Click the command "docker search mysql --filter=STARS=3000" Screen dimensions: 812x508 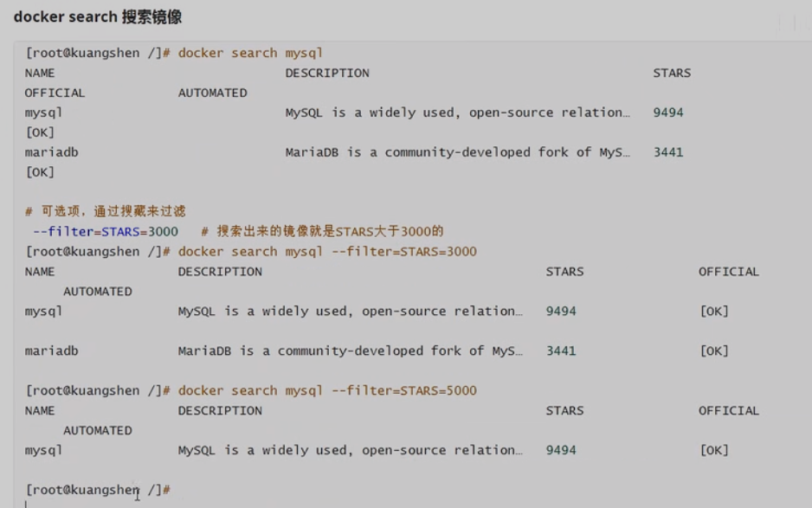pyautogui.click(x=327, y=252)
